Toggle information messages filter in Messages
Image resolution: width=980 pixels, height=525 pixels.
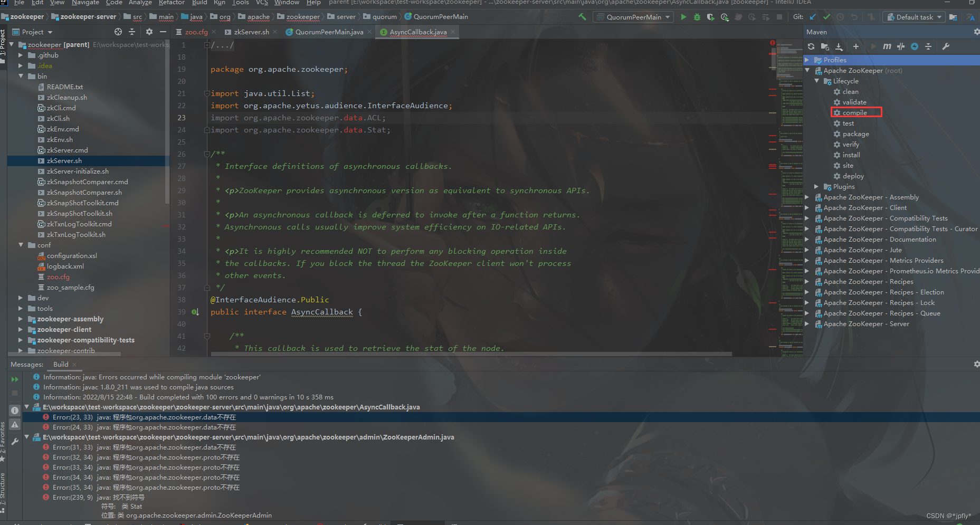tap(15, 411)
